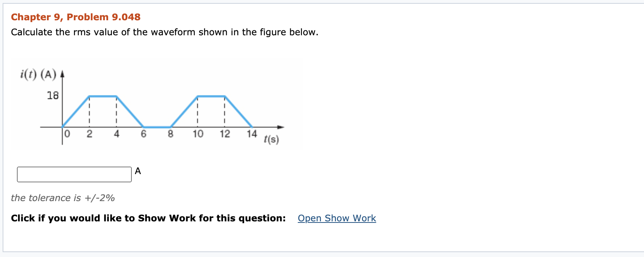The image size is (644, 257).
Task: Click the A unit label beside the answer box
Action: (x=138, y=171)
